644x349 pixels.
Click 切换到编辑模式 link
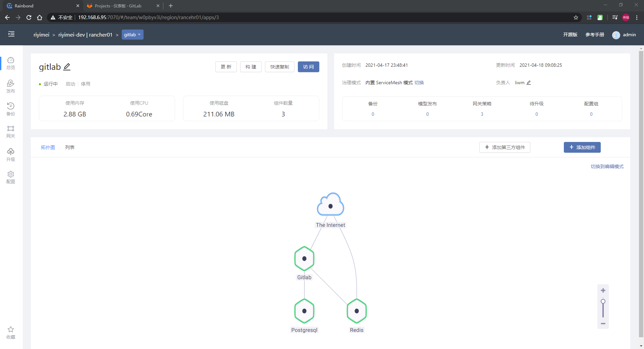(x=607, y=166)
